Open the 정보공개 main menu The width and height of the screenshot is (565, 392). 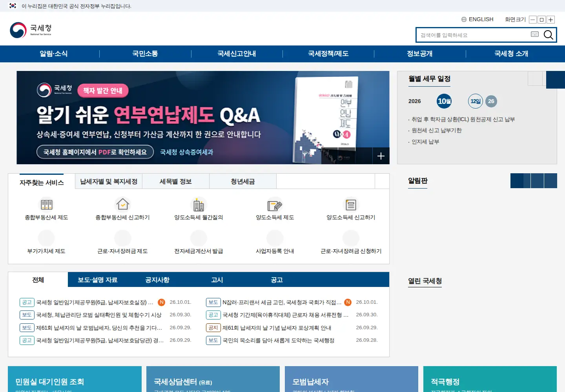(x=420, y=54)
